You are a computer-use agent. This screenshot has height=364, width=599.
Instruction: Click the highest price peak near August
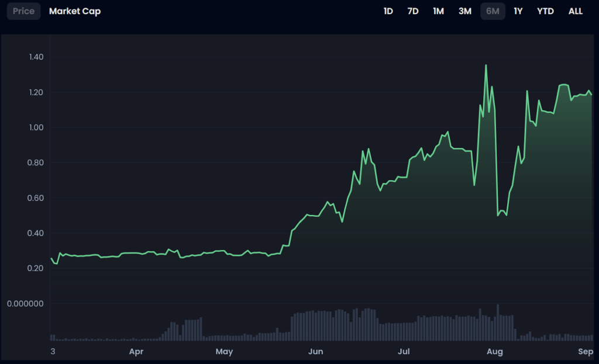(486, 65)
